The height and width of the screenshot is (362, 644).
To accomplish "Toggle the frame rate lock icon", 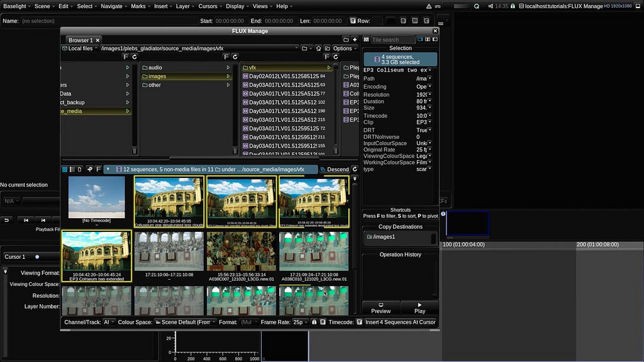I will click(314, 322).
